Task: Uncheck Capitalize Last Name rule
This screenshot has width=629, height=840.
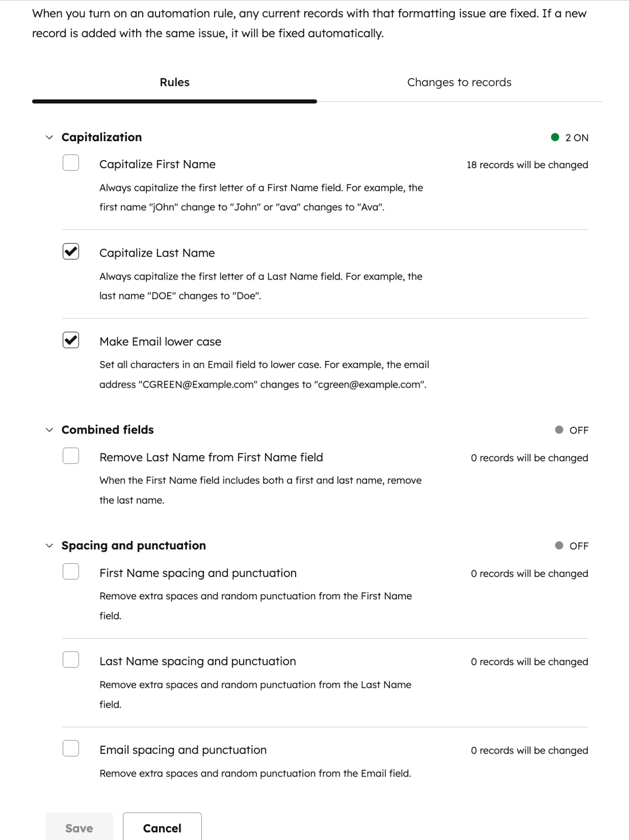Action: 71,252
